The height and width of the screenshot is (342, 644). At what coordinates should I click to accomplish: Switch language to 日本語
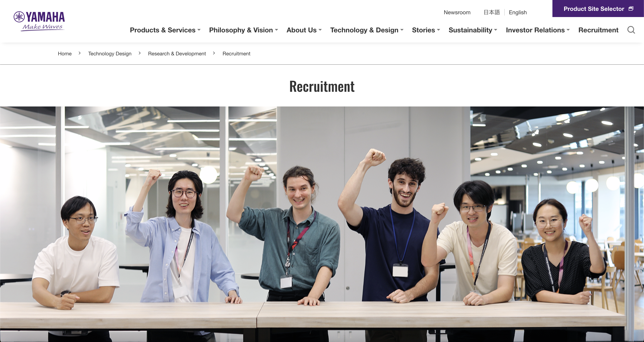492,12
